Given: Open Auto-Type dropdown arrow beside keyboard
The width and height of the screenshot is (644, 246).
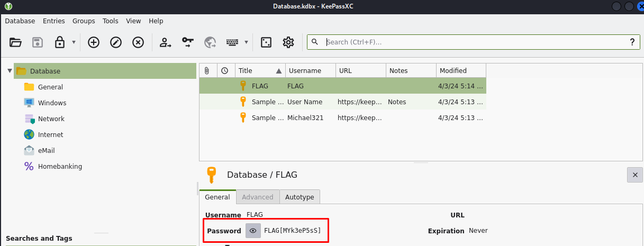Looking at the screenshot, I should pyautogui.click(x=246, y=42).
